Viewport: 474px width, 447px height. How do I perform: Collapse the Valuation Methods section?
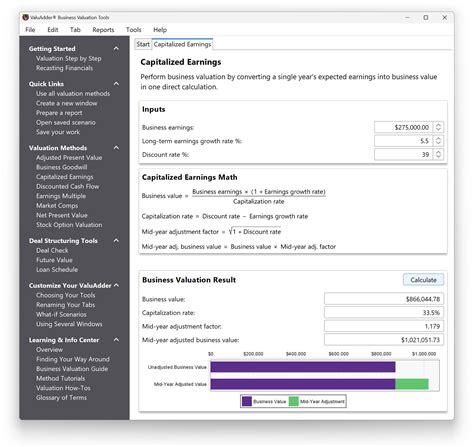click(x=116, y=147)
